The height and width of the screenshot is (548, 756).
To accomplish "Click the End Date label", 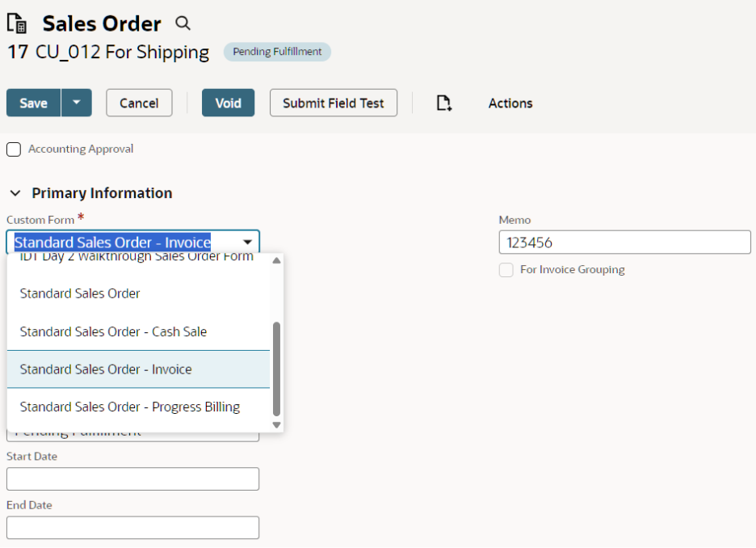I will point(29,505).
